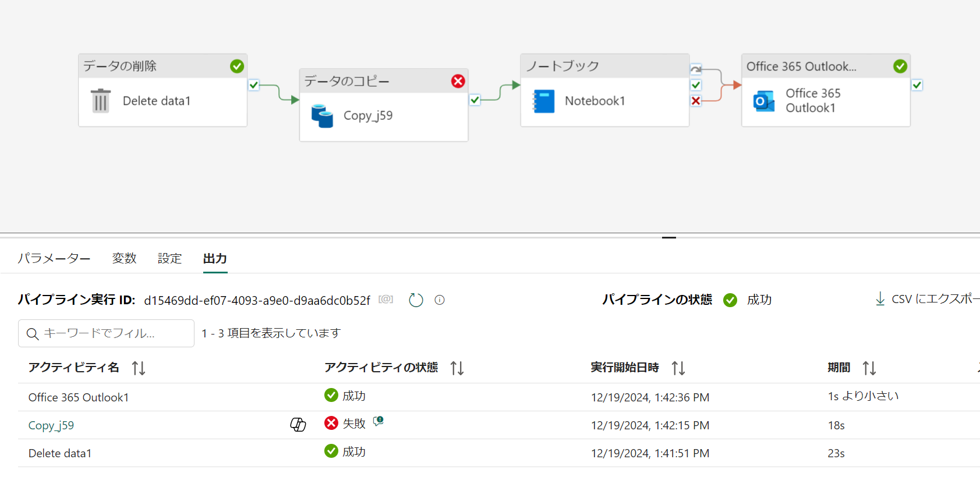
Task: Click the info icon beside run ID
Action: pos(440,300)
